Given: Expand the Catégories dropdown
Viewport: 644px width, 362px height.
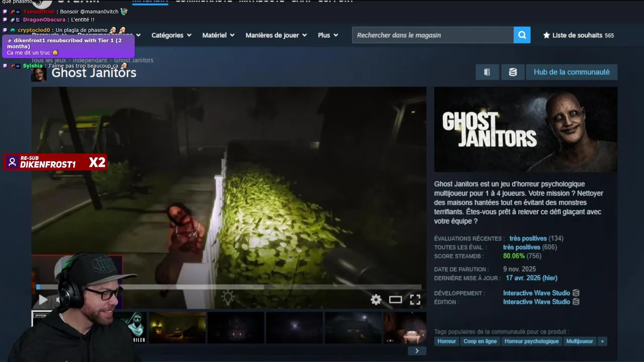Looking at the screenshot, I should 172,35.
